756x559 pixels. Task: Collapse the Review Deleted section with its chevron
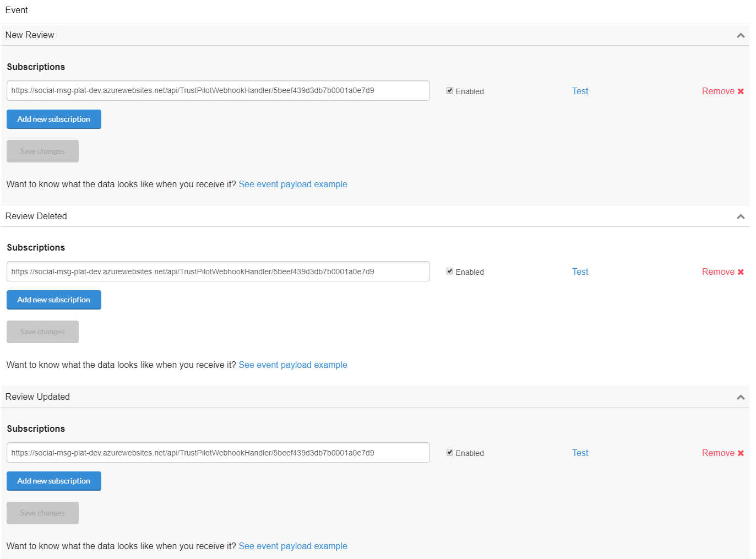(x=741, y=216)
